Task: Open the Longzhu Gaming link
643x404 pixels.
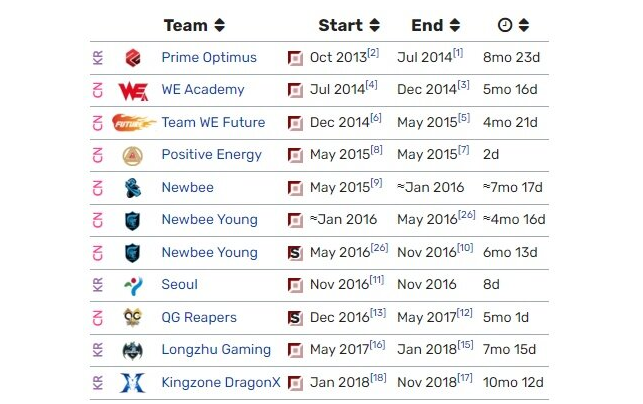Action: tap(216, 349)
